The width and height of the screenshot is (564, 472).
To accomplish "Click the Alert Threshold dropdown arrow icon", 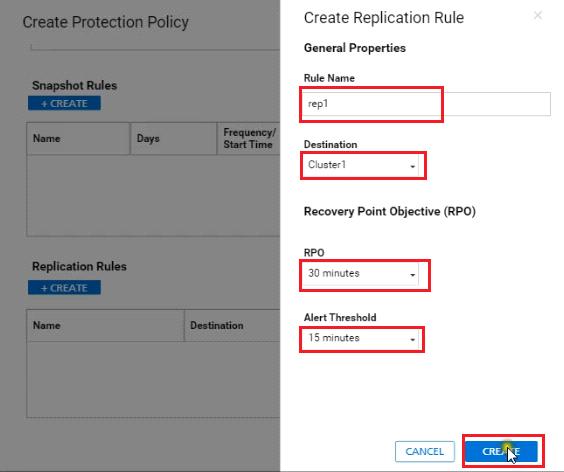I will point(413,339).
